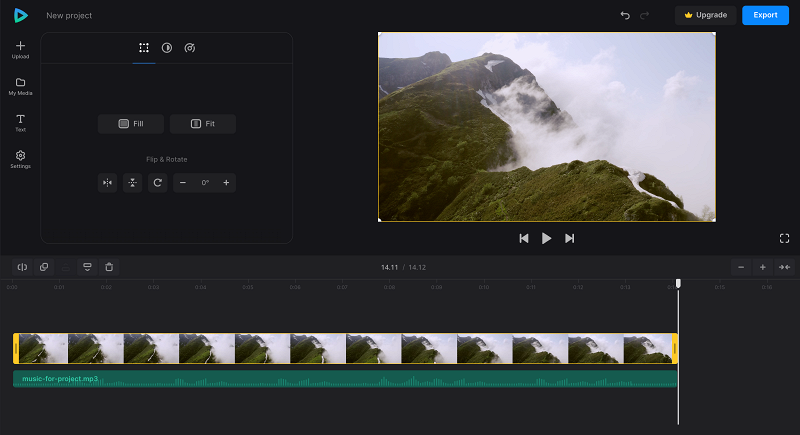Viewport: 800px width, 435px height.
Task: Click the app logo in top-left corner
Action: tap(20, 15)
